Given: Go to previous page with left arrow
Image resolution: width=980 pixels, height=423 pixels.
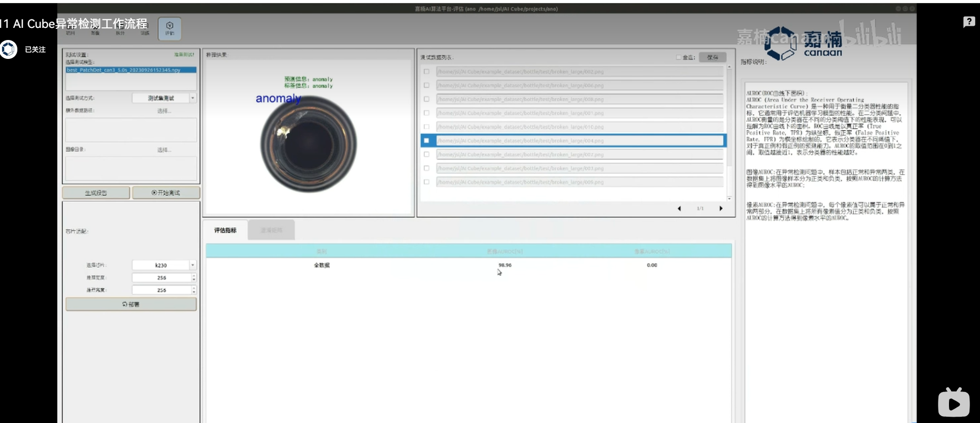Looking at the screenshot, I should 679,209.
